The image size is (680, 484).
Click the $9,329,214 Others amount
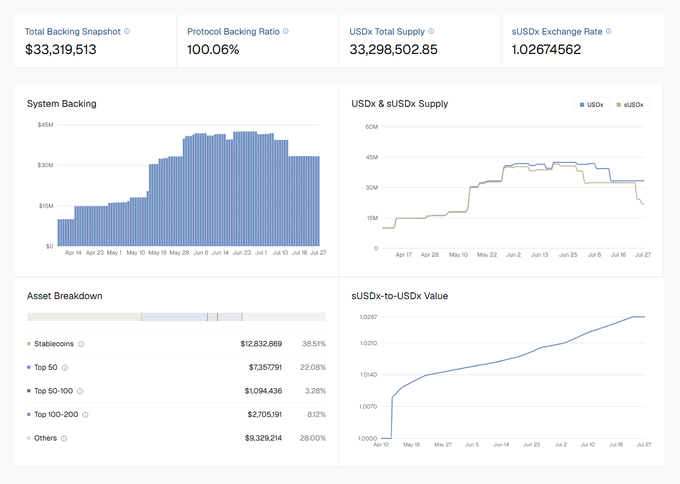(x=263, y=438)
